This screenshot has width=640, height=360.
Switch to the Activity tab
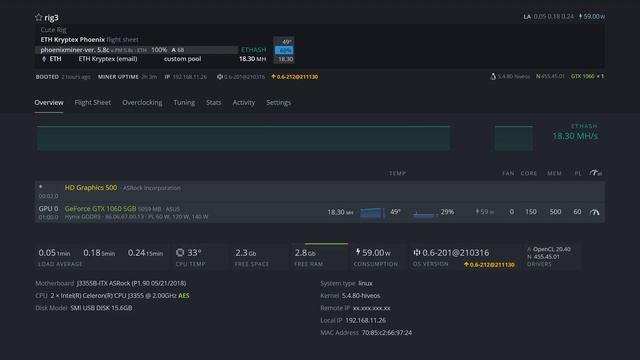pyautogui.click(x=244, y=102)
